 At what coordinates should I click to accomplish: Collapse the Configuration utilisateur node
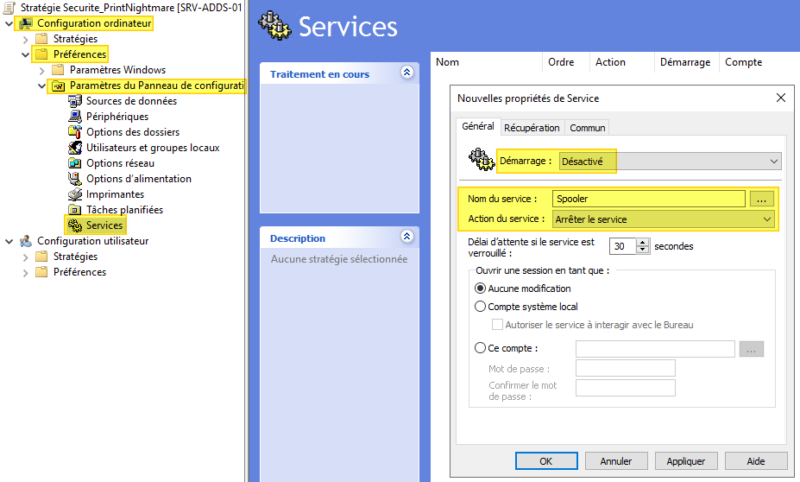[9, 241]
